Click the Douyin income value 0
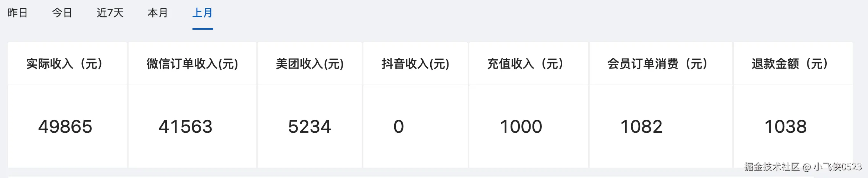Viewport: 868px width, 178px height. coord(399,127)
